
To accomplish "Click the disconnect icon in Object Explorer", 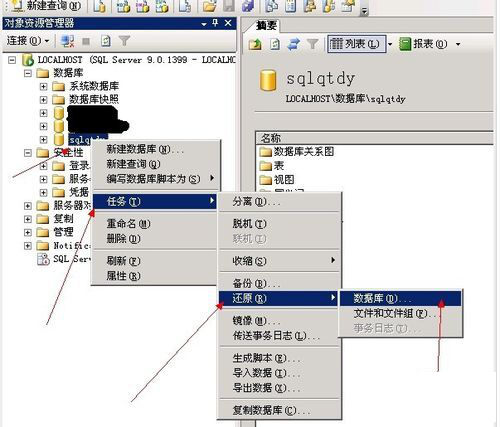I will click(67, 41).
